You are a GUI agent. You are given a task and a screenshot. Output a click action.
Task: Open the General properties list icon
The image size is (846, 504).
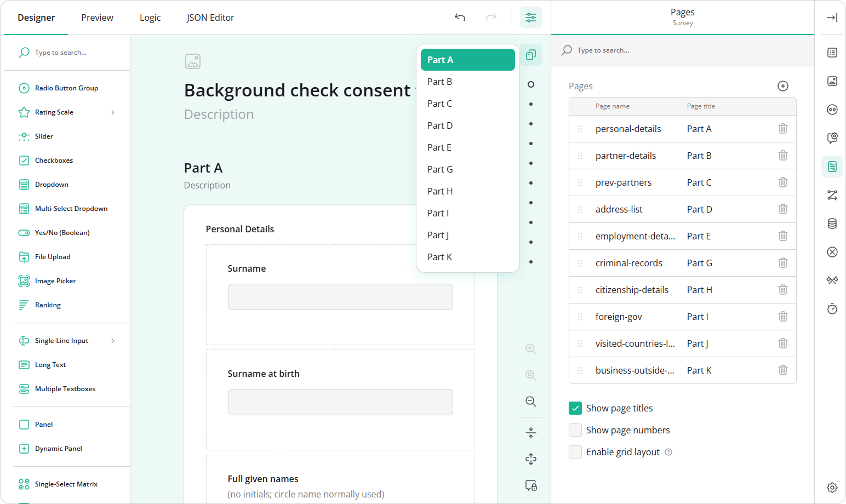point(832,53)
